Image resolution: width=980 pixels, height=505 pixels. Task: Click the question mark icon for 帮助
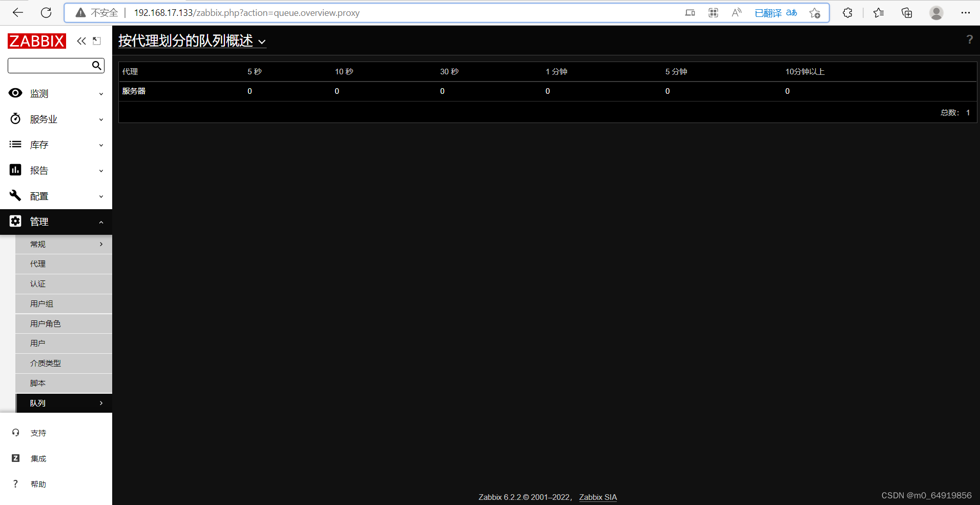tap(15, 483)
